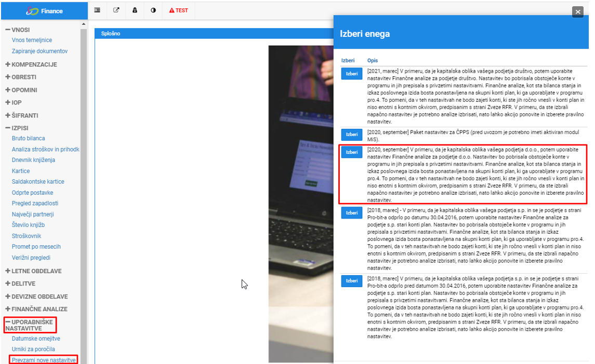Click the lock icon in toolbar
Image resolution: width=595 pixels, height=364 pixels.
[x=135, y=10]
